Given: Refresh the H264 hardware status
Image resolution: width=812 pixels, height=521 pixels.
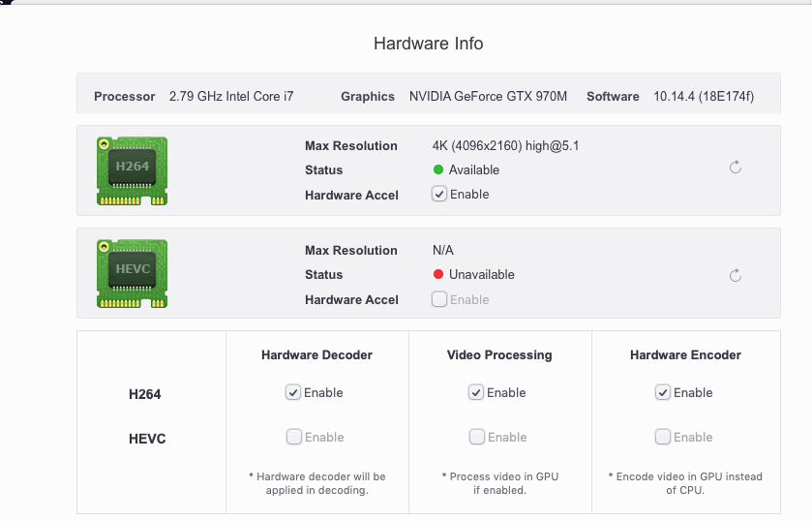Looking at the screenshot, I should point(736,167).
